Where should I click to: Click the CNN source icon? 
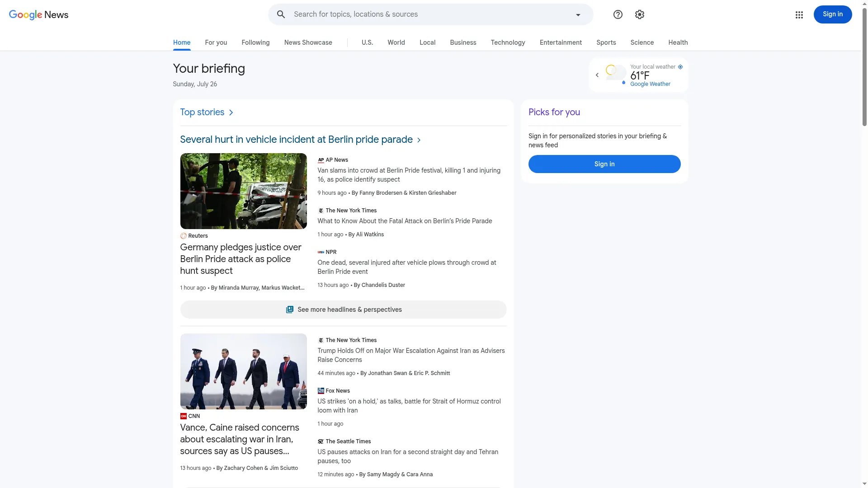(x=183, y=416)
